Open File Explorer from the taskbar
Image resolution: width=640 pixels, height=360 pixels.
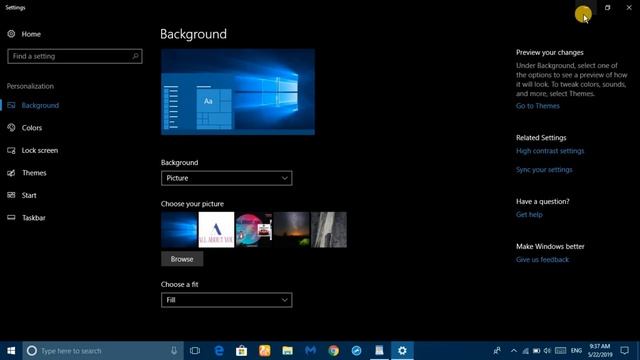click(x=287, y=351)
